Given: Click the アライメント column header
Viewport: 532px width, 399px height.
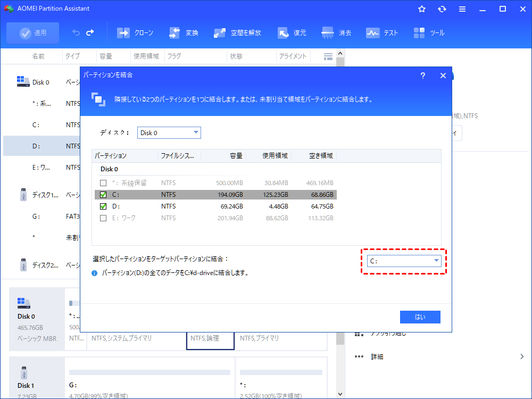Looking at the screenshot, I should (x=293, y=56).
